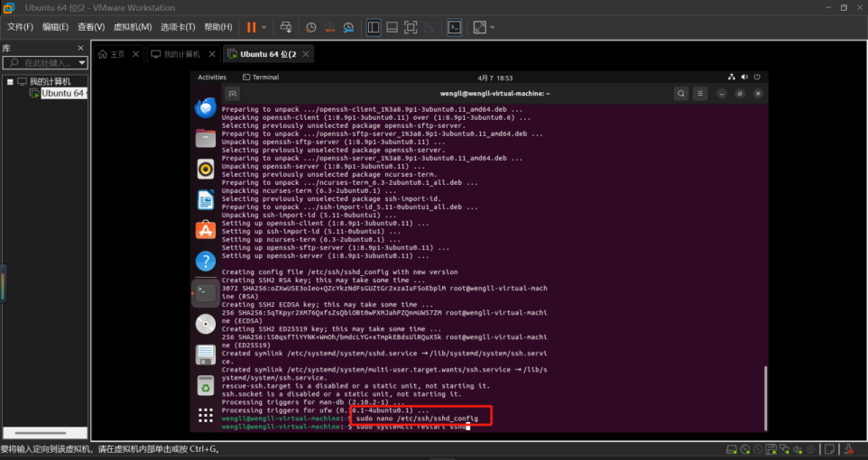Open the mounted DVD disc dock icon
868x460 pixels.
tap(206, 325)
